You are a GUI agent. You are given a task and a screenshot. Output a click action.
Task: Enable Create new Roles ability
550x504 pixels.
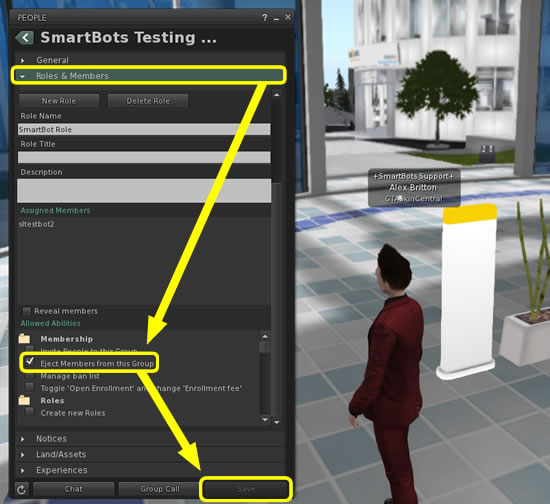tap(30, 412)
